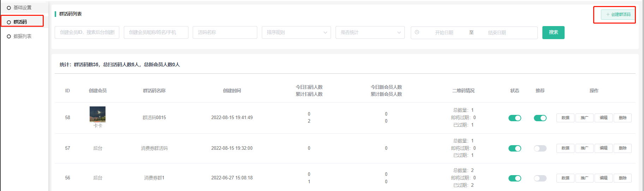This screenshot has height=191, width=644.
Task: Click the 消费券群1 name cell
Action: tap(154, 178)
